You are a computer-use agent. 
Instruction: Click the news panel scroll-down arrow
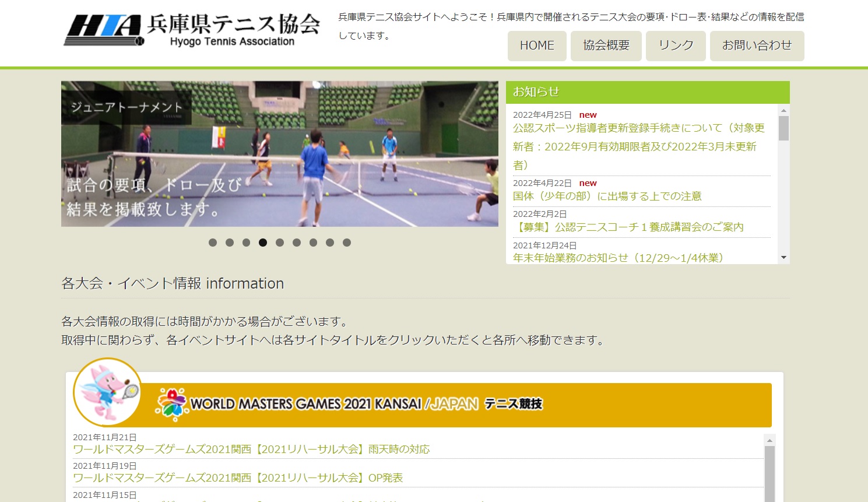click(783, 257)
